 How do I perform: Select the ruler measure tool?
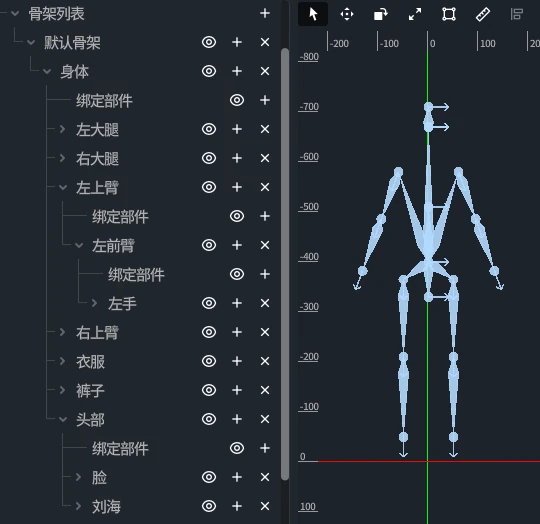click(x=482, y=14)
